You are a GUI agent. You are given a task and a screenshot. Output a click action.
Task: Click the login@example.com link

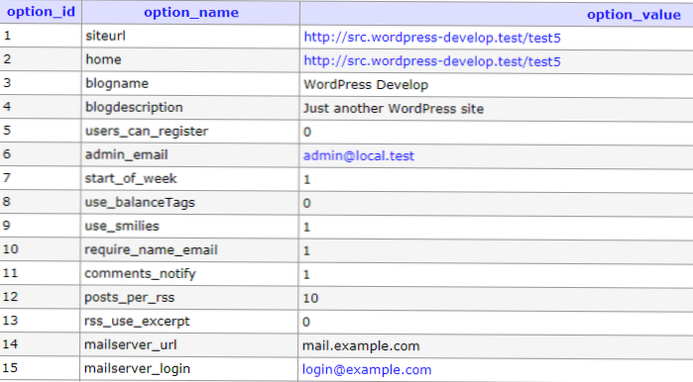tap(366, 370)
